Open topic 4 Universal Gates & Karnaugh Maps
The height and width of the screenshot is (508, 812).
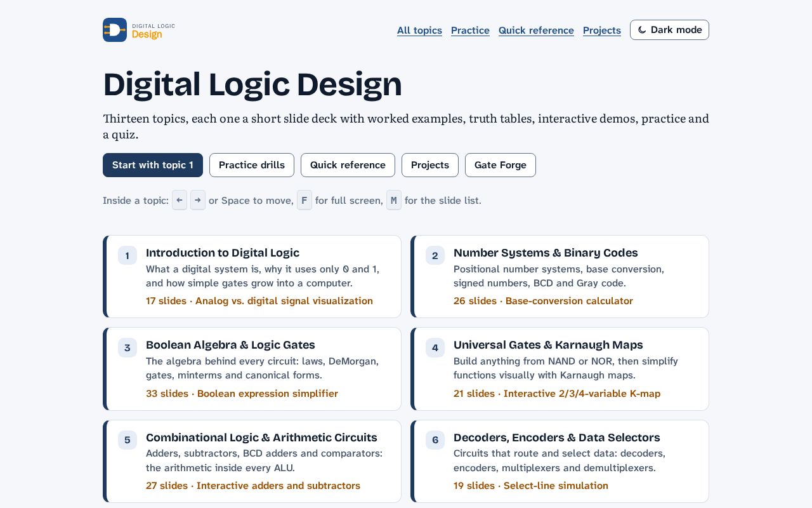[x=560, y=369]
